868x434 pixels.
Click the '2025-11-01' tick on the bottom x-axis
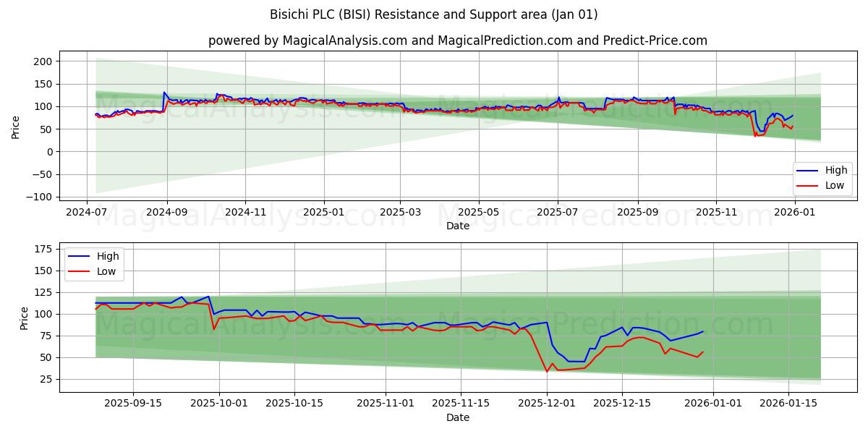(x=384, y=404)
